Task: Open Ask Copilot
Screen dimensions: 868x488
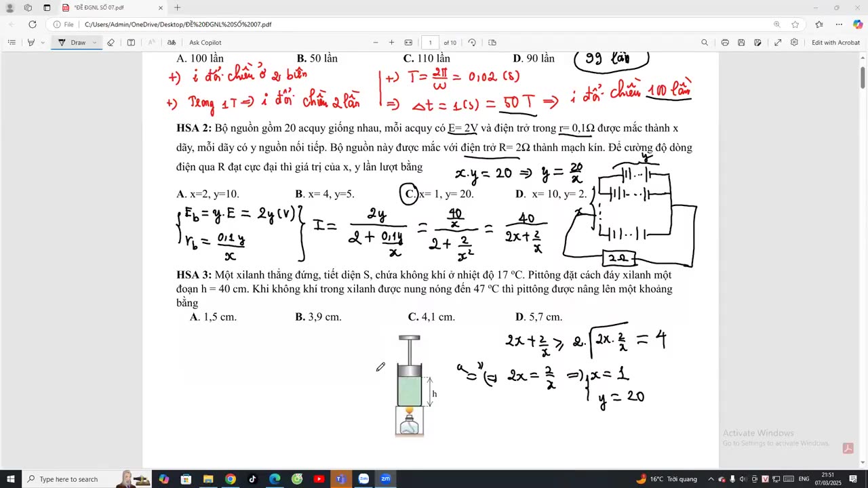Action: pos(205,42)
